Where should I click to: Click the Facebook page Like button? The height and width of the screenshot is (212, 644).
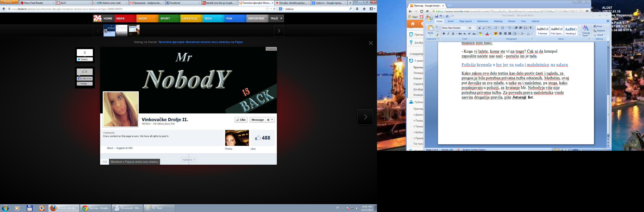(241, 120)
